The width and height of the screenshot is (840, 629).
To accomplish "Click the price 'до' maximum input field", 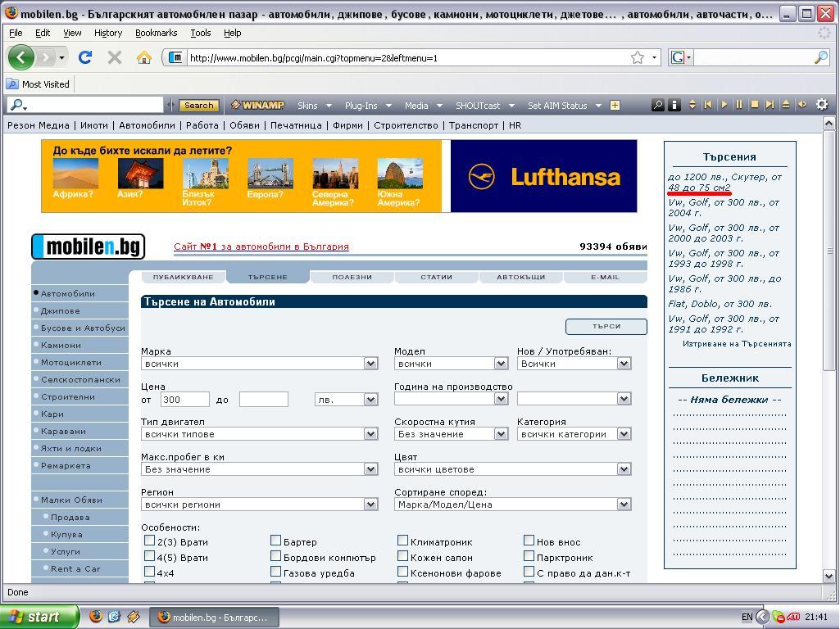I will (264, 400).
